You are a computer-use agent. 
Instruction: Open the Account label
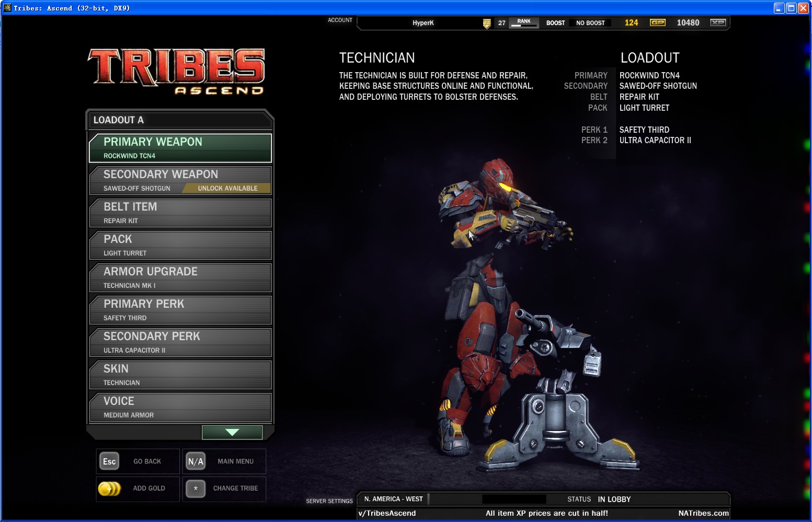(x=340, y=20)
